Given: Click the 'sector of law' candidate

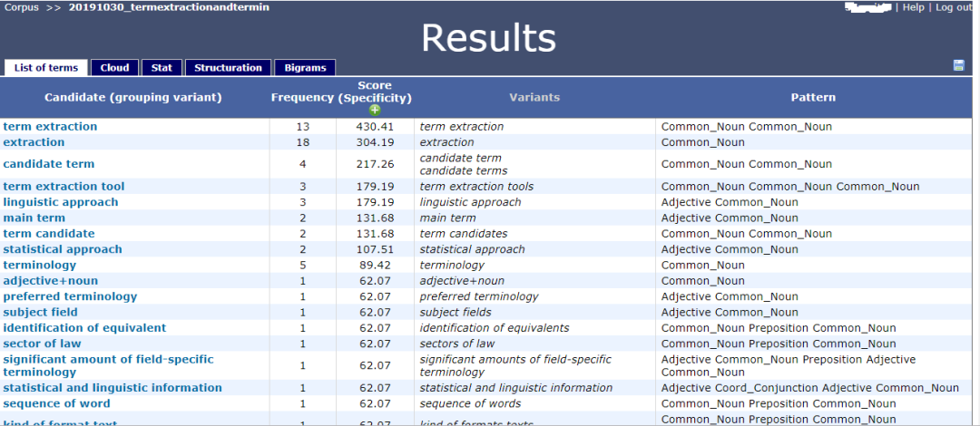Looking at the screenshot, I should click(x=42, y=343).
